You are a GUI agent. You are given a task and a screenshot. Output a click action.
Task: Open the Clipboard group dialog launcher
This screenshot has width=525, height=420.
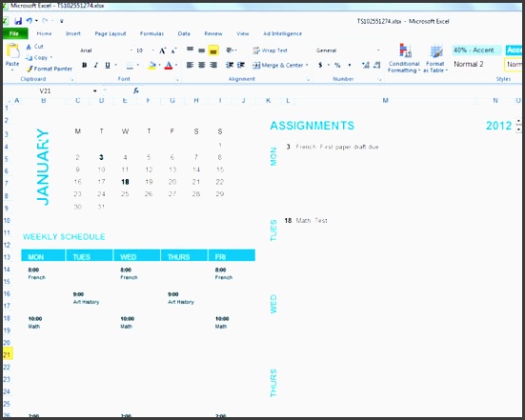[x=71, y=79]
